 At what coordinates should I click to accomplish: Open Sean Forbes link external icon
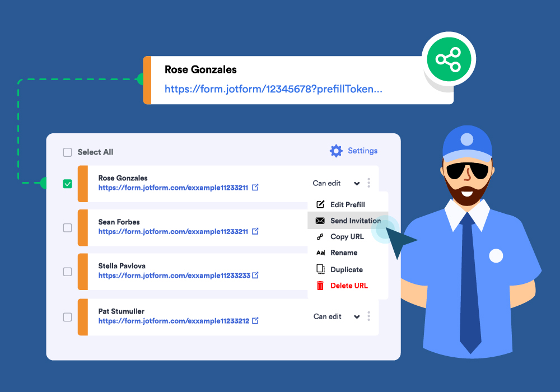tap(255, 231)
